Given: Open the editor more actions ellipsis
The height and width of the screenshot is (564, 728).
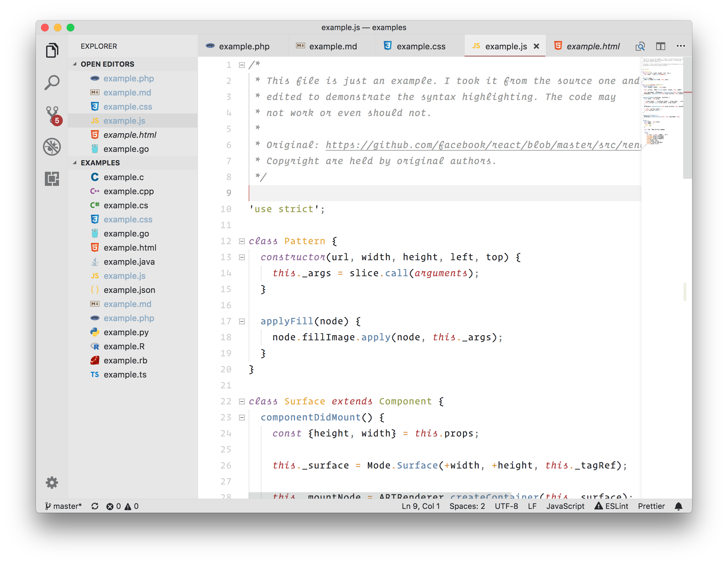Looking at the screenshot, I should 681,46.
